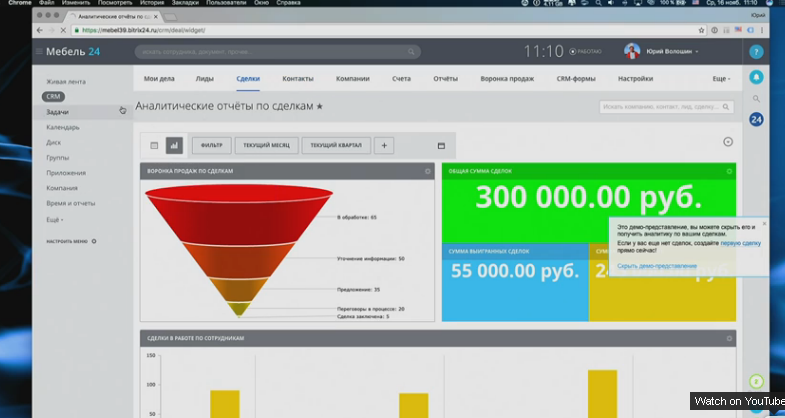Open the notifications bell icon
The height and width of the screenshot is (418, 785).
[x=756, y=77]
